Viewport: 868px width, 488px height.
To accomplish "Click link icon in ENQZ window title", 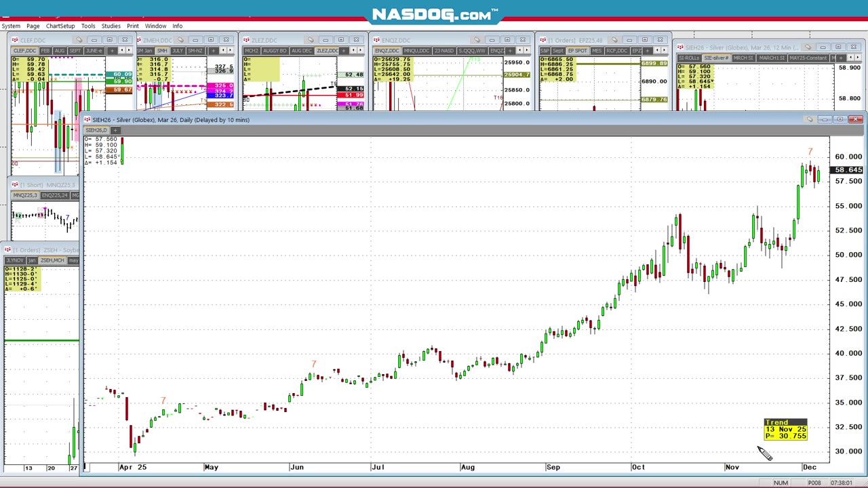I will (477, 40).
